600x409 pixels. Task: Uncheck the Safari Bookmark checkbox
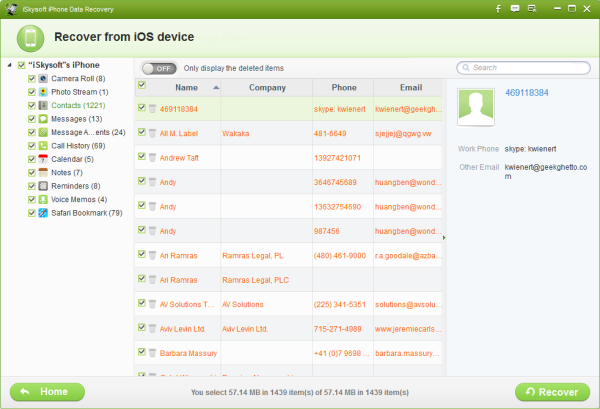pos(32,213)
